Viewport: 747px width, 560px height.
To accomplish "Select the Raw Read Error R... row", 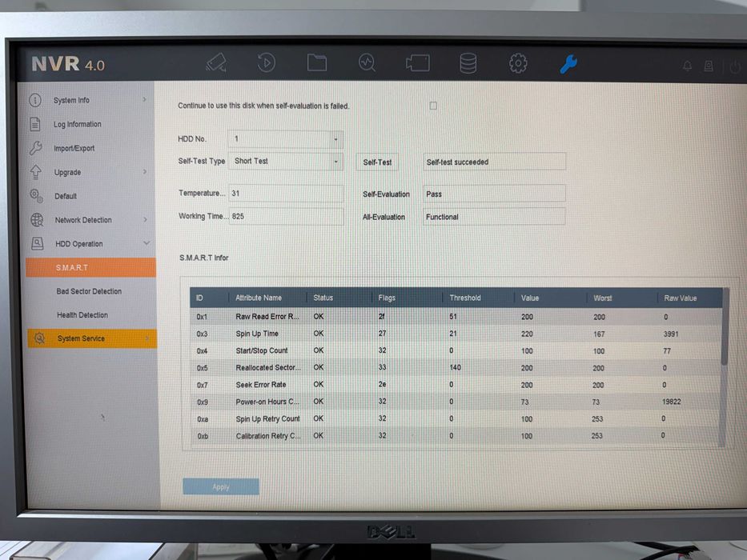I will pos(456,317).
